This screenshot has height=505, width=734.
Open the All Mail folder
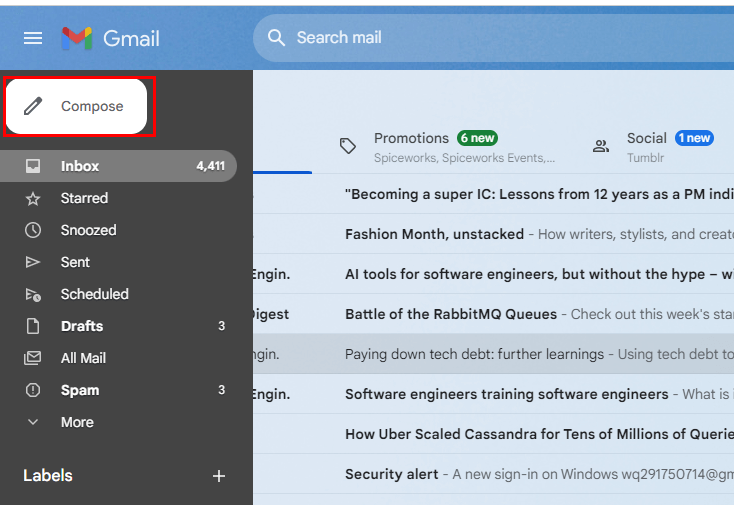tap(83, 358)
